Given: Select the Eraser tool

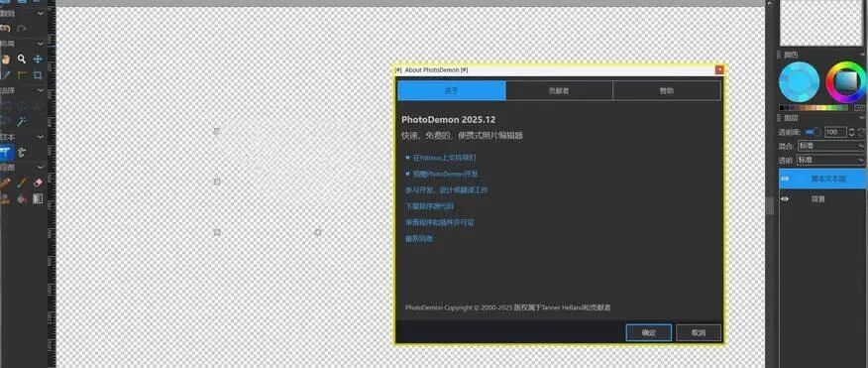Looking at the screenshot, I should tap(38, 183).
